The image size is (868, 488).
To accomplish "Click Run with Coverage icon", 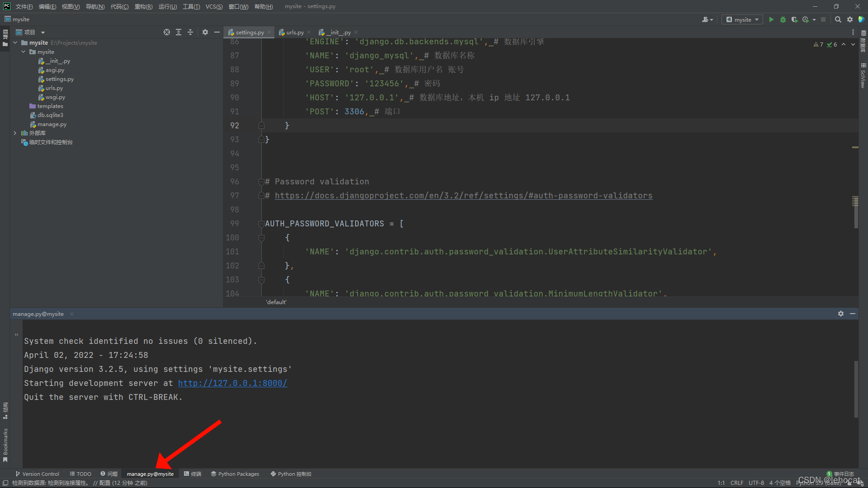I will coord(794,19).
